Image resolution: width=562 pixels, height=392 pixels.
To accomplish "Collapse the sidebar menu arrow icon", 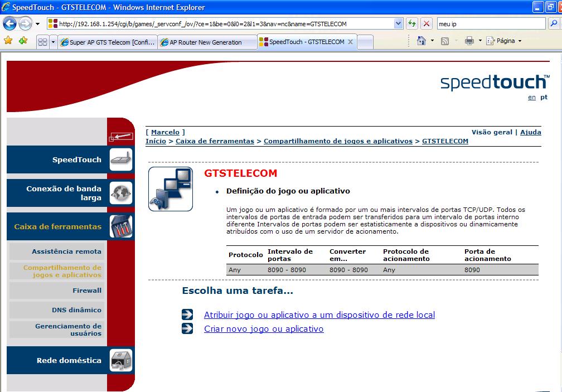I will click(121, 137).
